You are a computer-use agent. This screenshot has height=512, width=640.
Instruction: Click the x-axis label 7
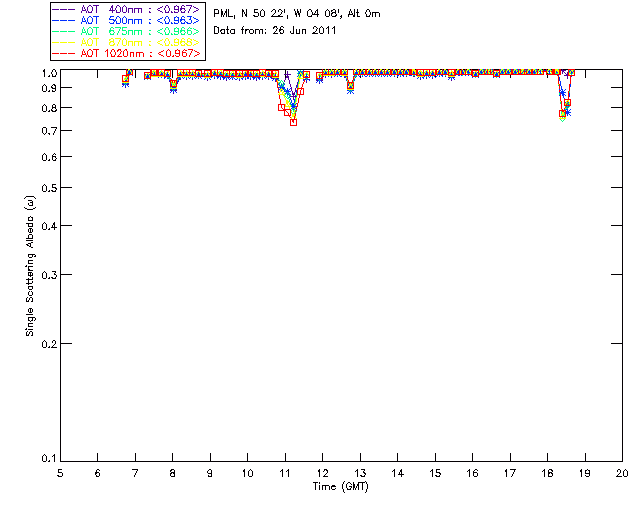click(x=135, y=474)
